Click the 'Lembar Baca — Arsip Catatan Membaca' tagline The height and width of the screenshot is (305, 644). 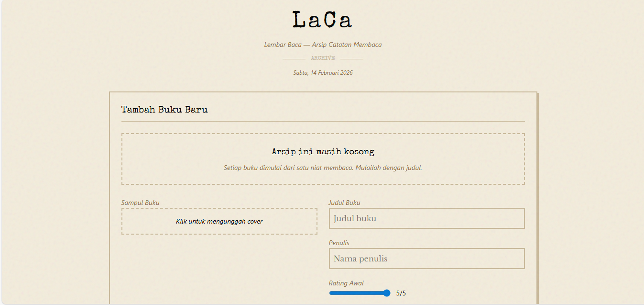(323, 45)
